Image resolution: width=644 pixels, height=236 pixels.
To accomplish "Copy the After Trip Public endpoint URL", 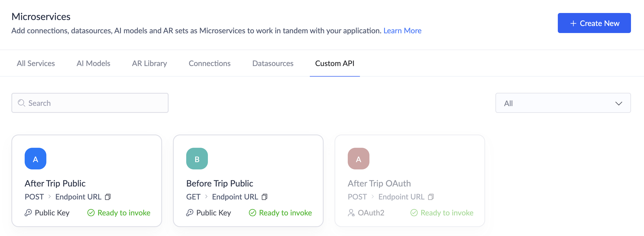I will pos(108,197).
